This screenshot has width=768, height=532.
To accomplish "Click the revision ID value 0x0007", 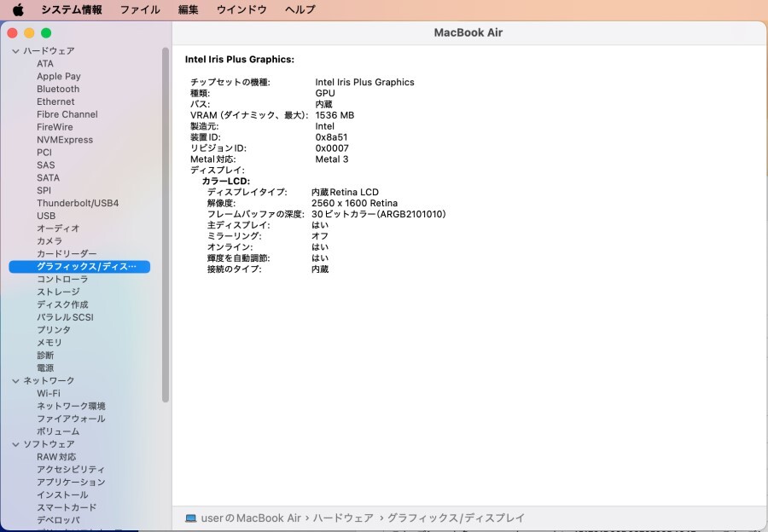I will tap(332, 148).
